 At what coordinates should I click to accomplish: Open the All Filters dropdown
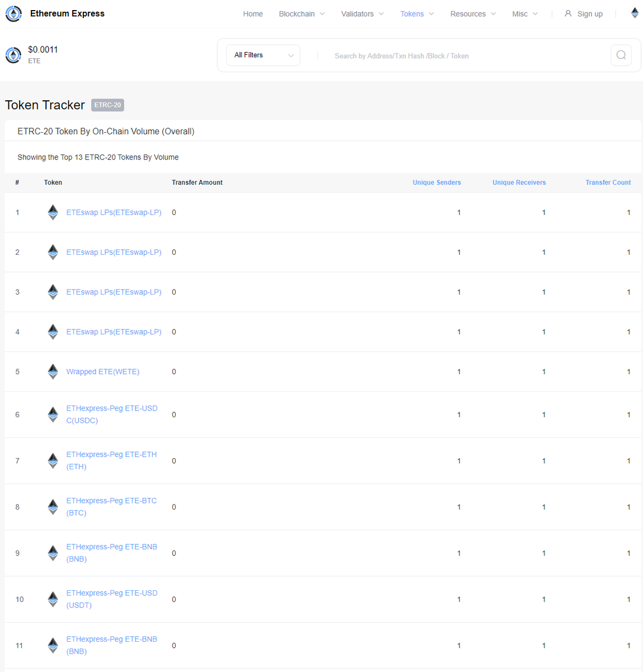coord(263,55)
